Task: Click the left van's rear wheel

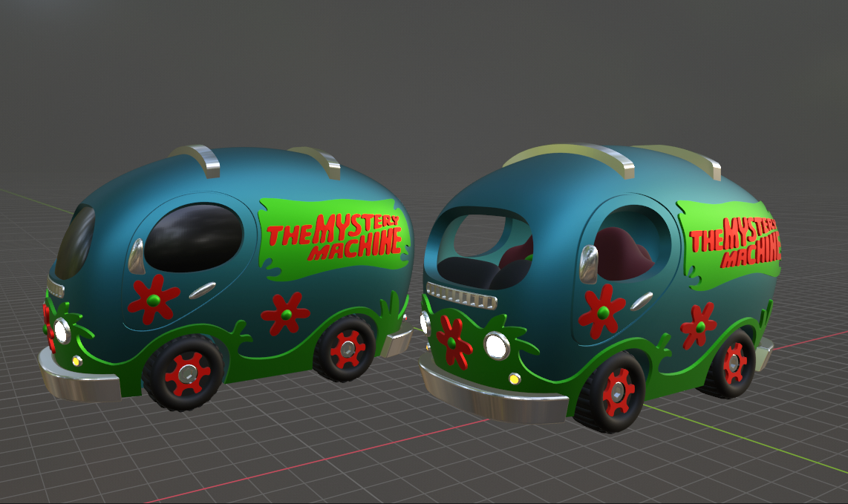Action: pyautogui.click(x=345, y=349)
